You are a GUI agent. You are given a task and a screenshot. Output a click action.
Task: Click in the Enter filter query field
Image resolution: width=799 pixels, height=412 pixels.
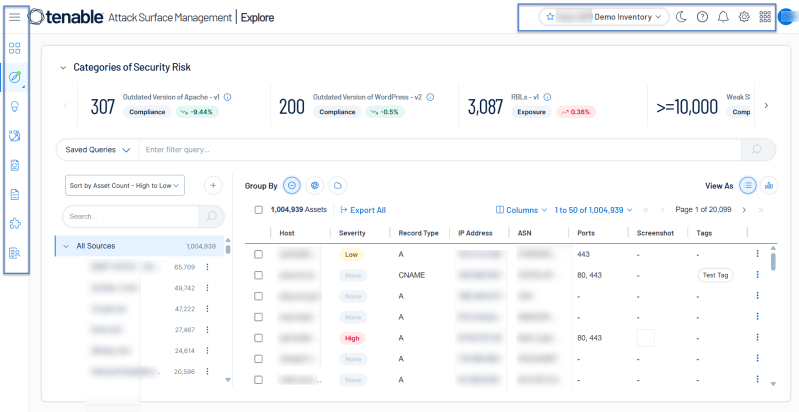coord(440,150)
